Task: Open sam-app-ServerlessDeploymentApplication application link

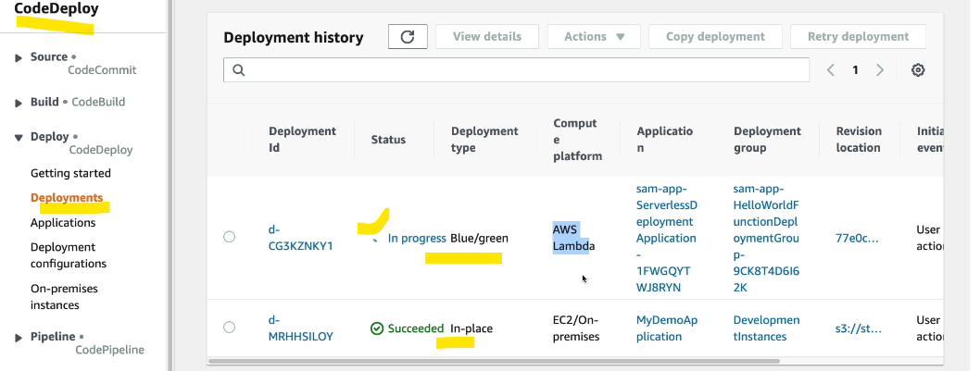Action: [667, 238]
